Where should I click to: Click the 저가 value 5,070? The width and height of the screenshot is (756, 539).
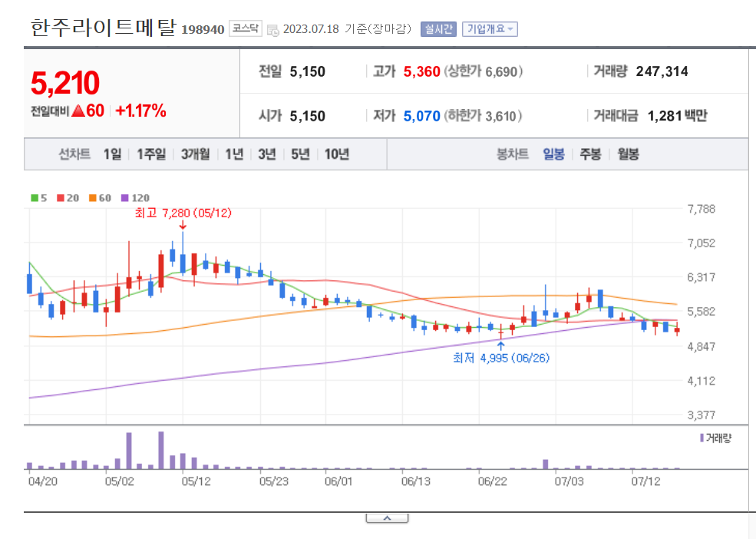[x=422, y=116]
